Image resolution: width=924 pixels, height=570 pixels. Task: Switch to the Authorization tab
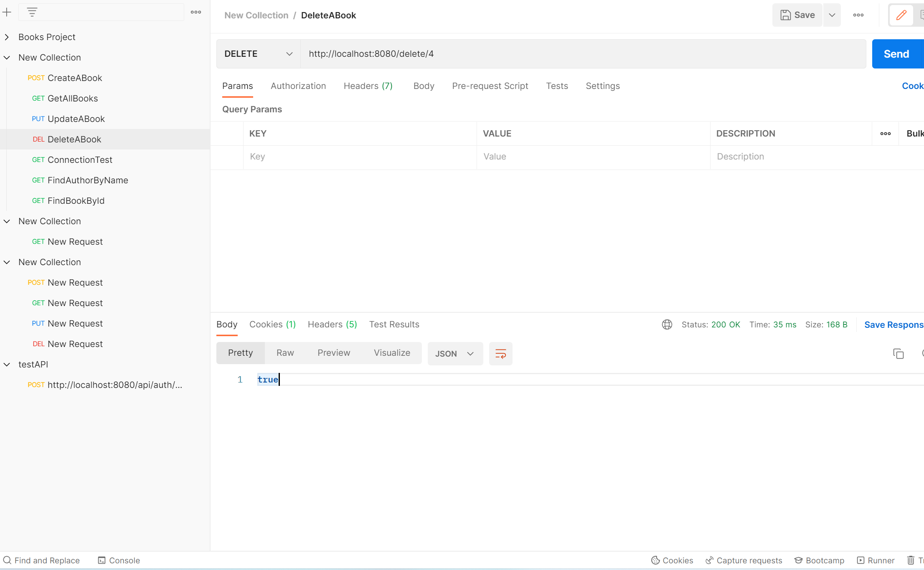(298, 86)
